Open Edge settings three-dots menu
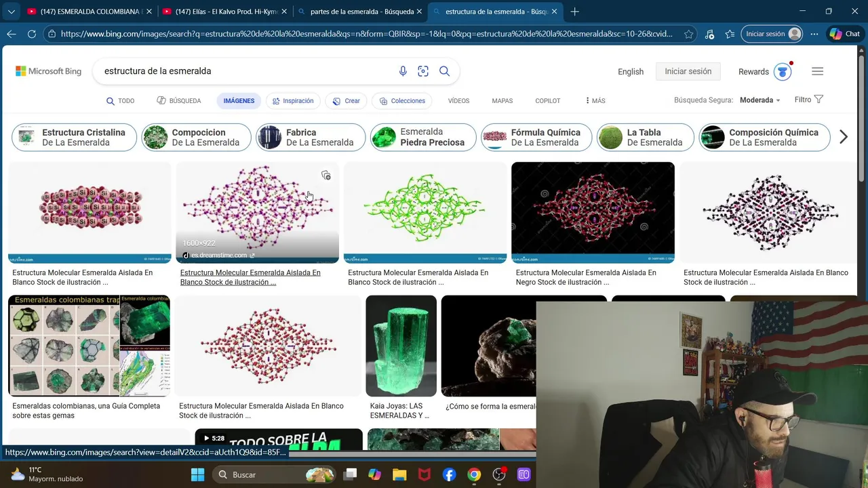The height and width of the screenshot is (488, 868). click(x=815, y=34)
